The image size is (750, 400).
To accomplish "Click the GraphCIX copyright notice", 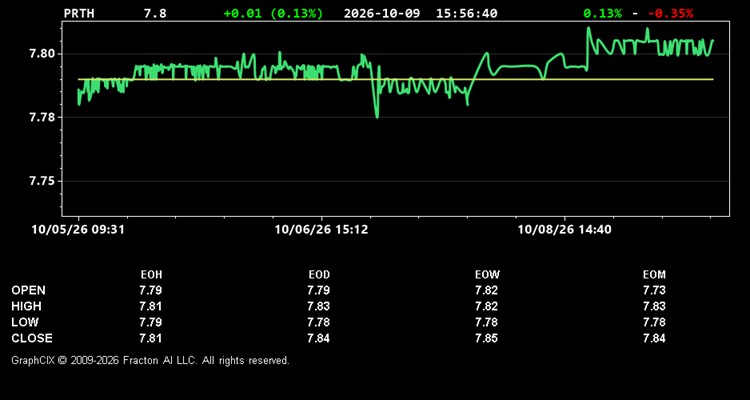I will pos(150,360).
